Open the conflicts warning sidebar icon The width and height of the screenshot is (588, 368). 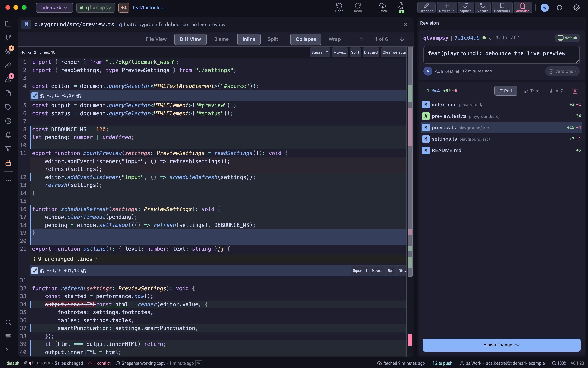[x=8, y=79]
